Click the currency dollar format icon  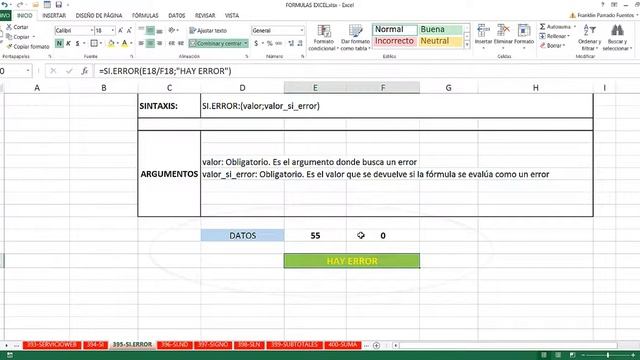[x=256, y=43]
